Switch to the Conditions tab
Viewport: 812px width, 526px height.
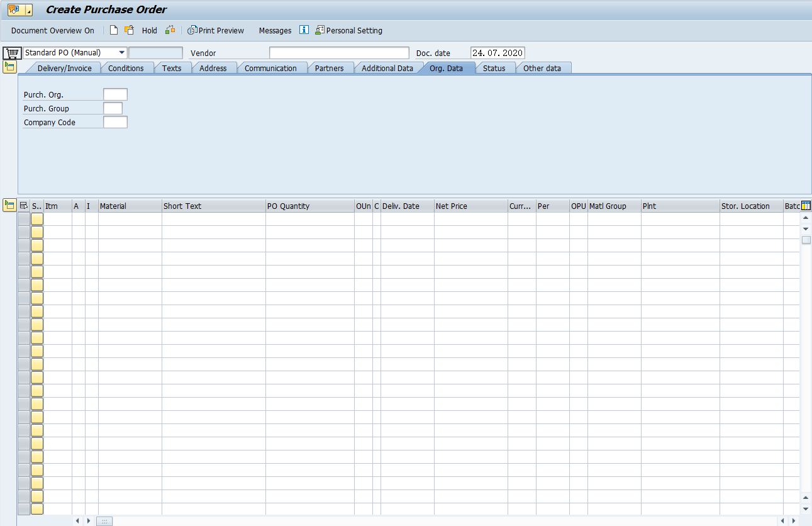(x=127, y=68)
